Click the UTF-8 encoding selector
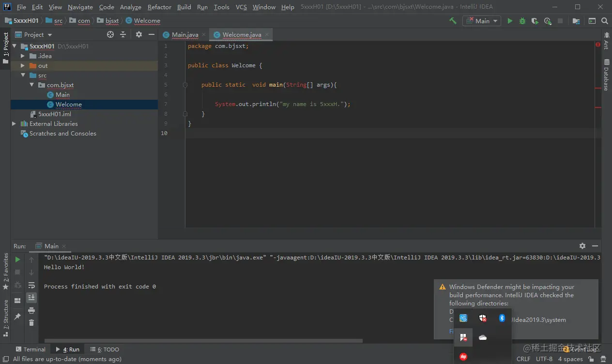 (x=544, y=359)
